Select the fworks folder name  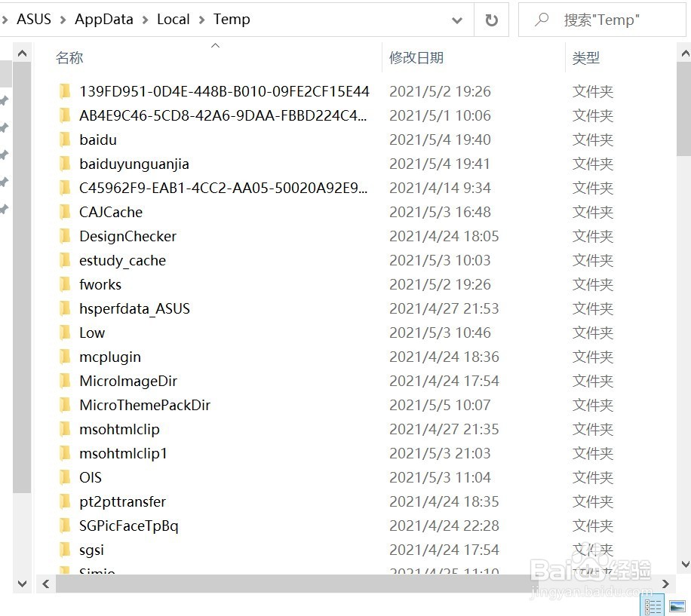tap(100, 284)
